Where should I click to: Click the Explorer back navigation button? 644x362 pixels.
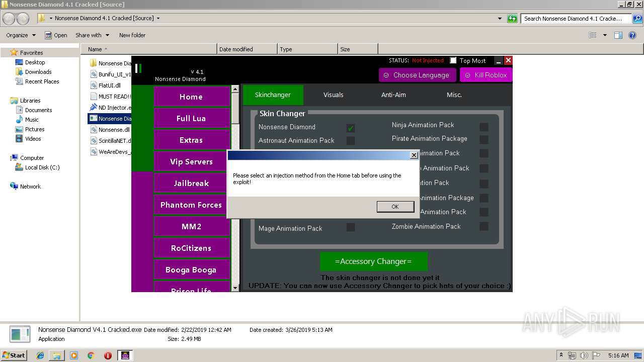[9, 19]
